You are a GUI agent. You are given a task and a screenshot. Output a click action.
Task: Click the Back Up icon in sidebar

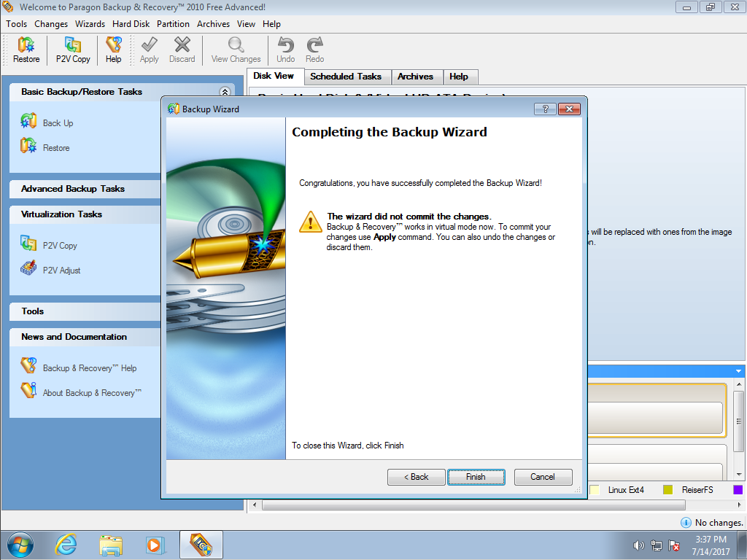[x=28, y=122]
